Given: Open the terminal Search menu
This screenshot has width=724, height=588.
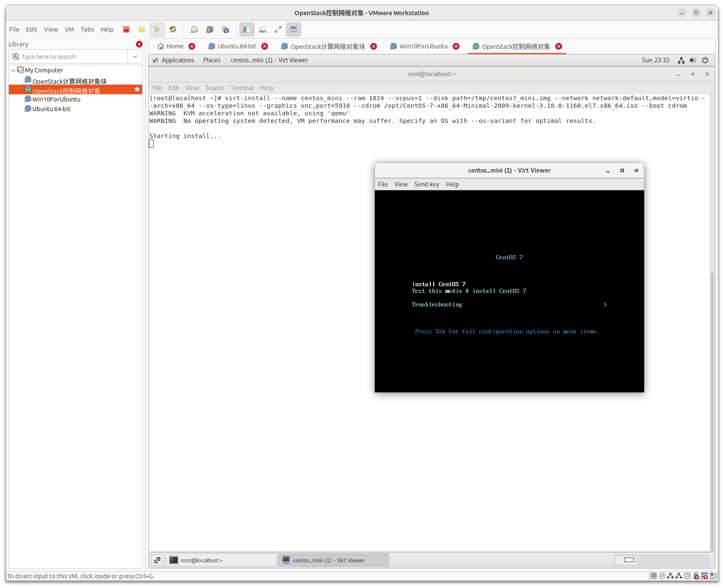Looking at the screenshot, I should (x=215, y=88).
